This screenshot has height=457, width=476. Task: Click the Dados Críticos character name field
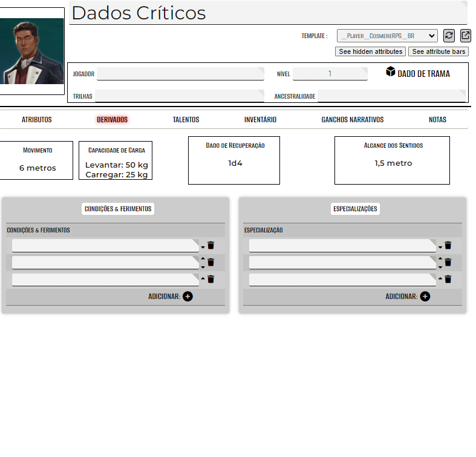(x=268, y=13)
